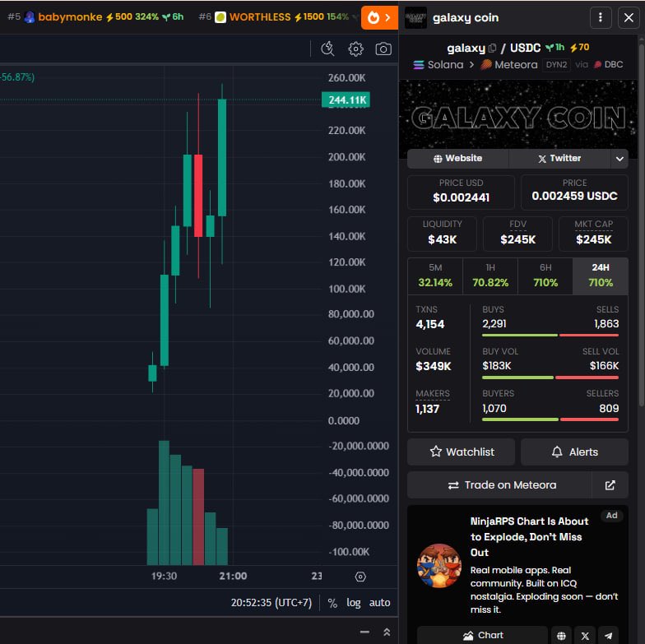
Task: Close the galaxy coin panel
Action: [x=629, y=17]
